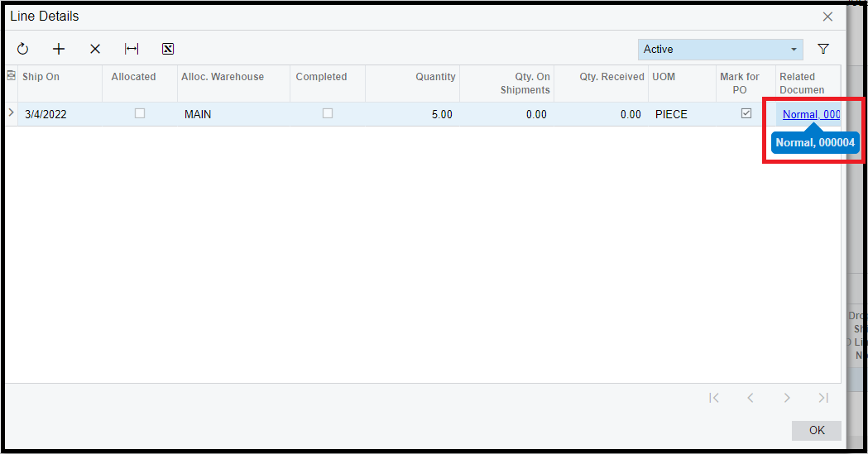This screenshot has width=868, height=454.
Task: Click the grid settings icon in header corner
Action: [x=12, y=76]
